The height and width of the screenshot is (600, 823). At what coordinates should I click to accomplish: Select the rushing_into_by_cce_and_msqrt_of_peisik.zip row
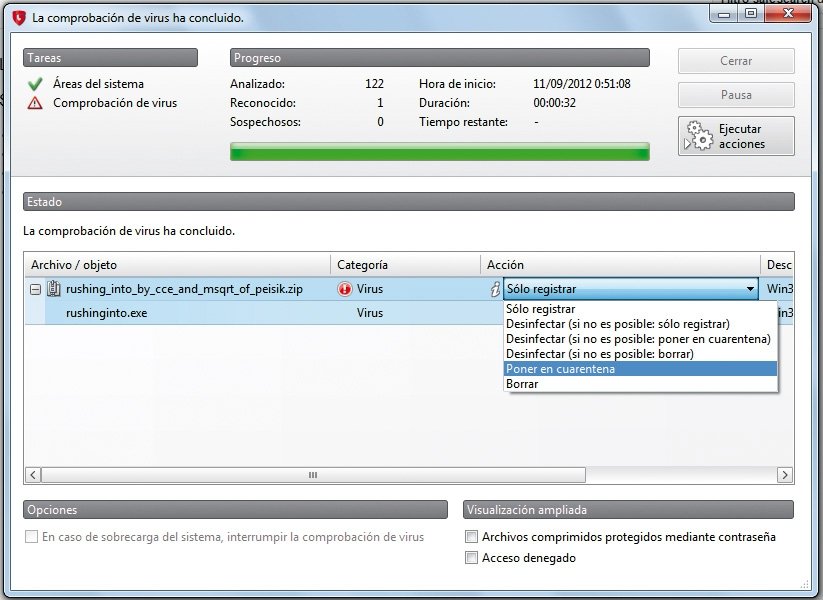pyautogui.click(x=184, y=289)
